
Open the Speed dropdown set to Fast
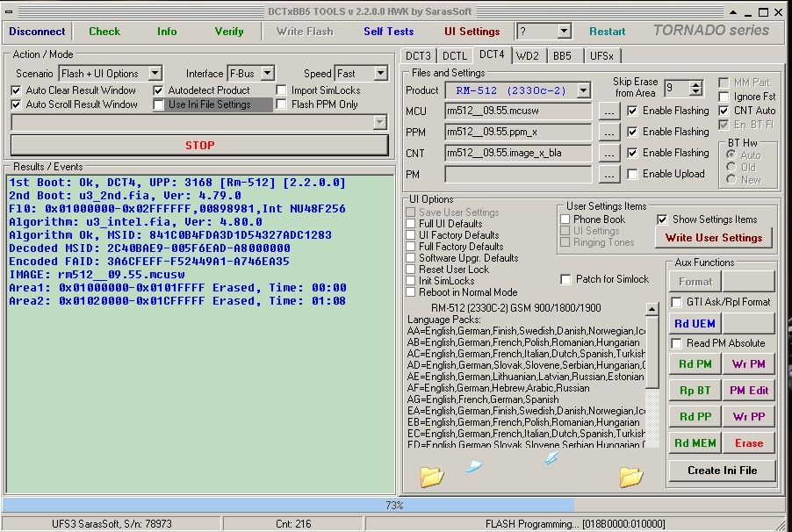pyautogui.click(x=381, y=73)
